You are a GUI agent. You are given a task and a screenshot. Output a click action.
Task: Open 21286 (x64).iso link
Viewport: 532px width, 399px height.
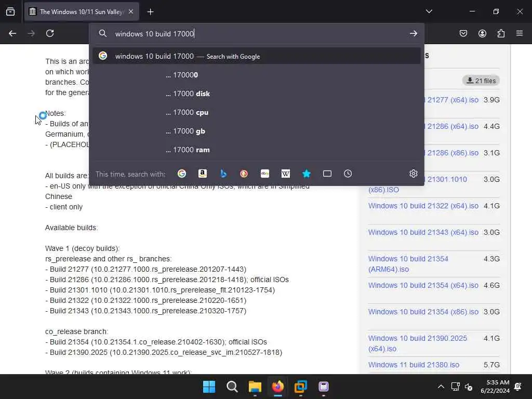(x=453, y=127)
